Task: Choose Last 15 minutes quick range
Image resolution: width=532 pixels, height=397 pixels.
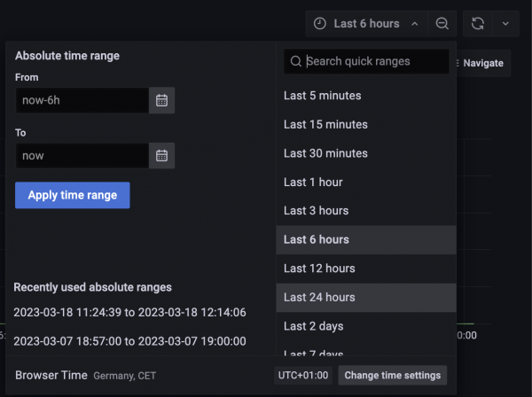Action: coord(325,125)
